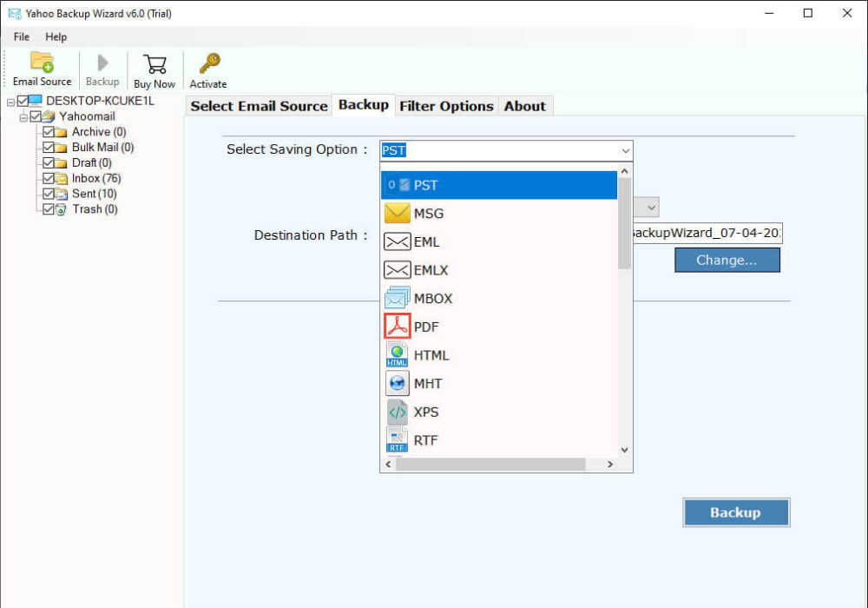Click the list's scroll up arrow
Viewport: 868px width, 608px height.
[624, 172]
